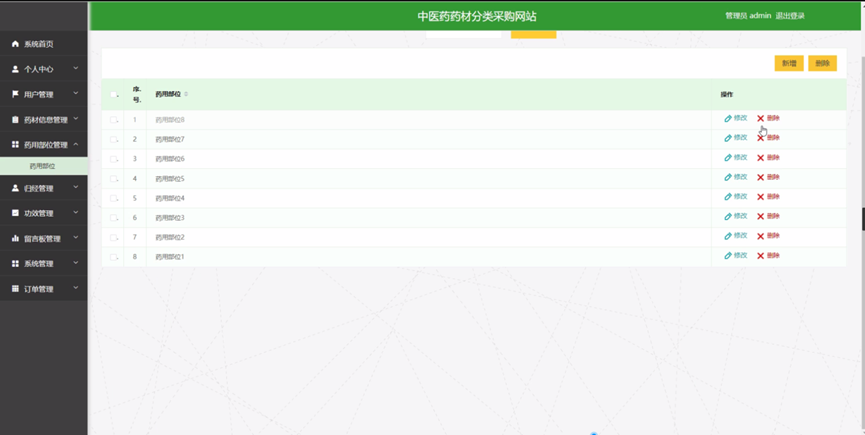Viewport: 865px width, 435px height.
Task: Expand the 留言板管理 menu chevron
Action: click(76, 238)
